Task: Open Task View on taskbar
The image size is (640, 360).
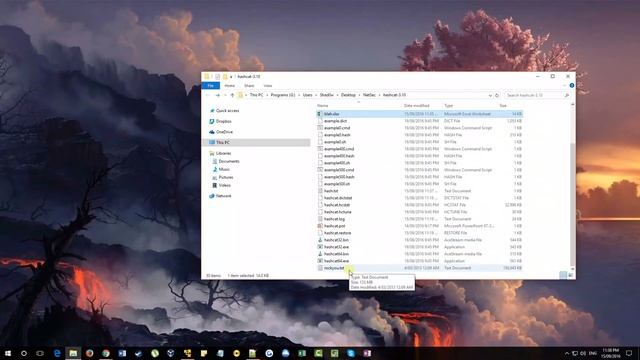Action: (40, 353)
